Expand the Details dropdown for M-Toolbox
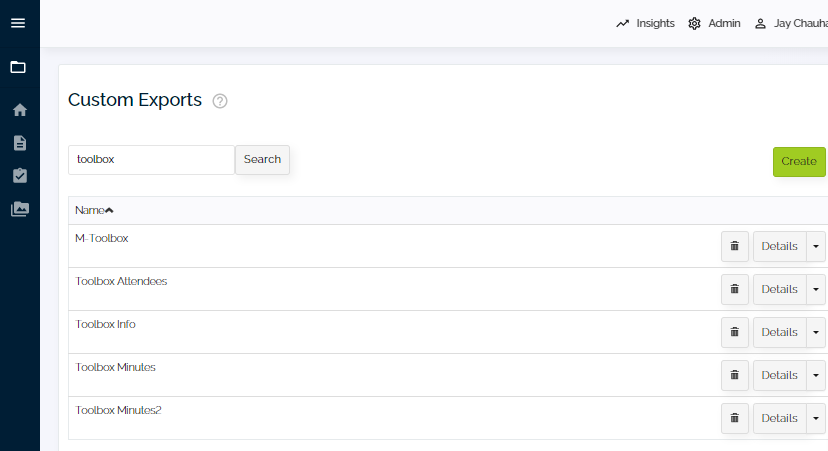The width and height of the screenshot is (828, 451). [x=816, y=246]
